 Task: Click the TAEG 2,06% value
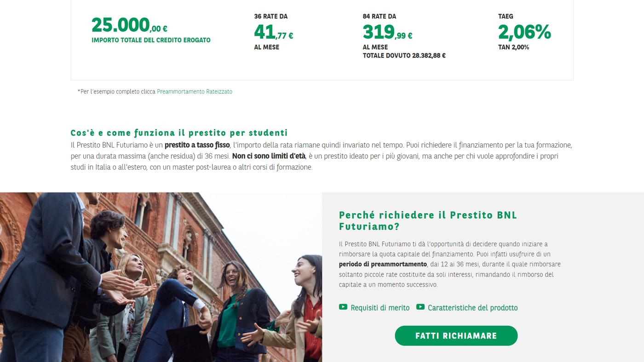[524, 33]
